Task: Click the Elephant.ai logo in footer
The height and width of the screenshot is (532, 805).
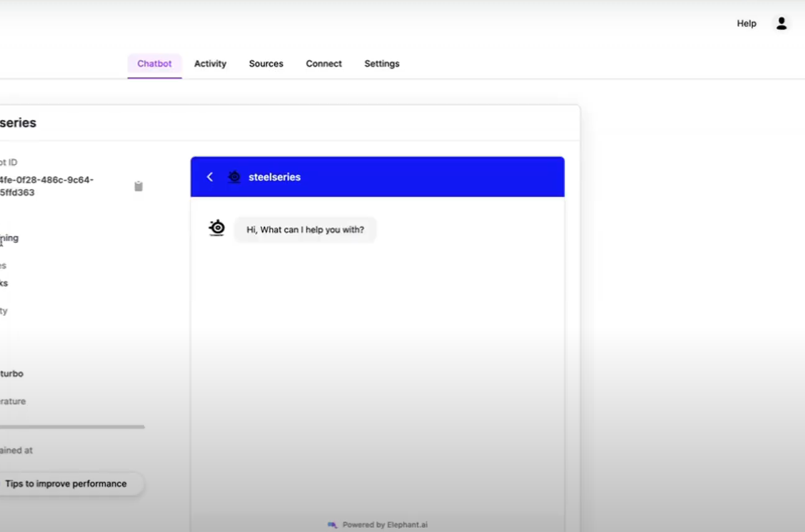Action: pyautogui.click(x=333, y=525)
